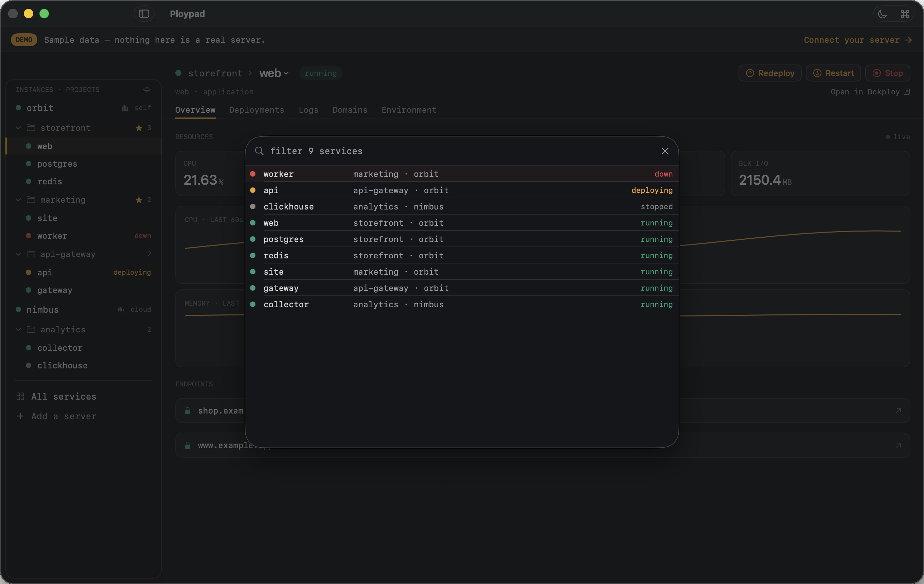The width and height of the screenshot is (924, 584).
Task: Choose clickhouse in the filter results
Action: [x=462, y=206]
